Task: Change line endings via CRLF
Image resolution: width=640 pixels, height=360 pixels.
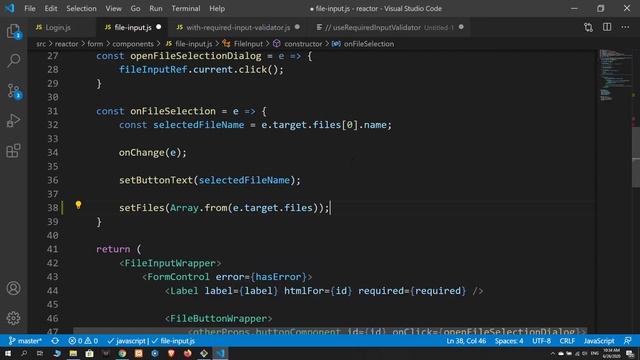Action: click(x=567, y=341)
